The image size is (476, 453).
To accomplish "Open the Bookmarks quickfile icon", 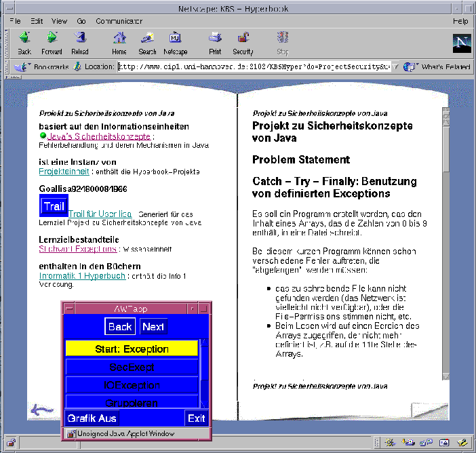I will [x=21, y=66].
